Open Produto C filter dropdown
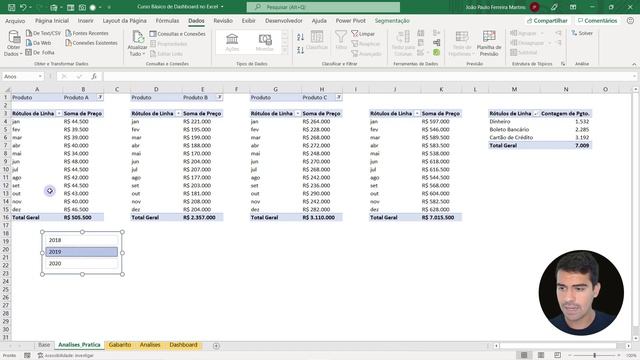The image size is (640, 360). [339, 97]
